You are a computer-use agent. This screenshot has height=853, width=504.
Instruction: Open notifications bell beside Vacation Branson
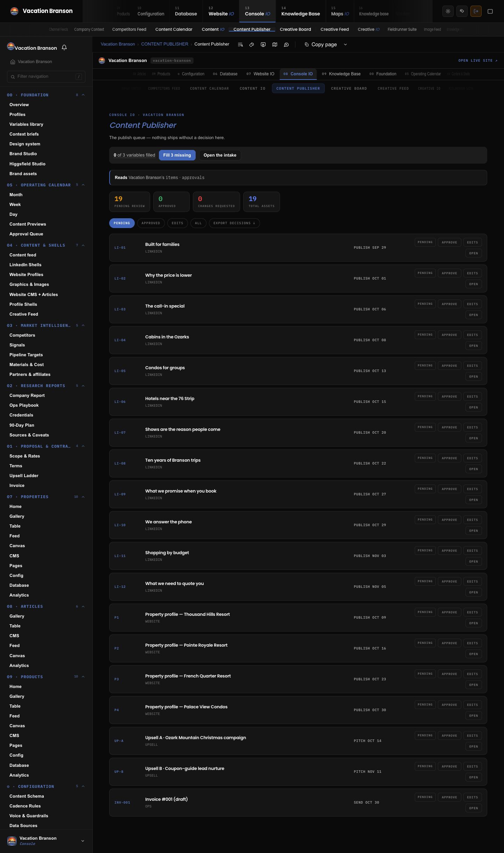pos(64,48)
